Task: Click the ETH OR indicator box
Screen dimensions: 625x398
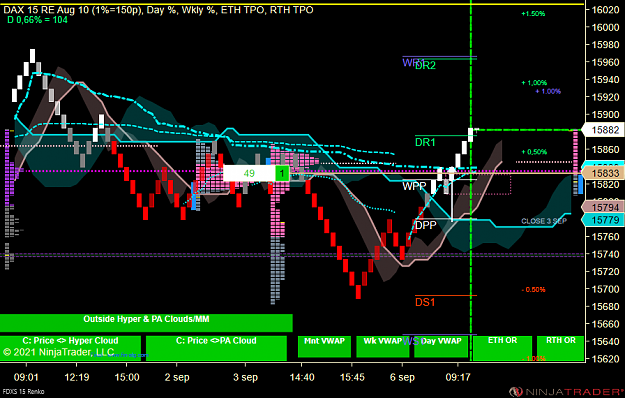Action: coord(502,348)
